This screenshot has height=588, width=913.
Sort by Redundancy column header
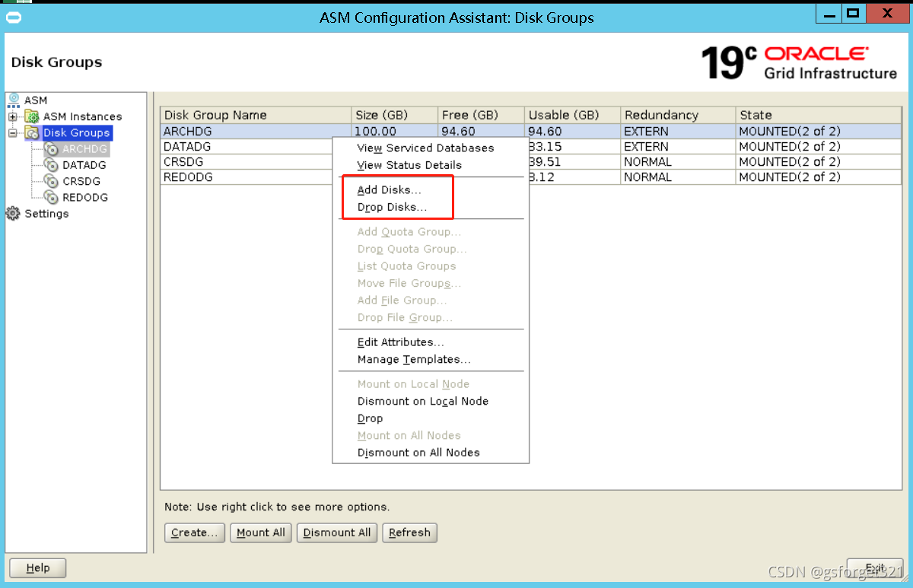[678, 115]
